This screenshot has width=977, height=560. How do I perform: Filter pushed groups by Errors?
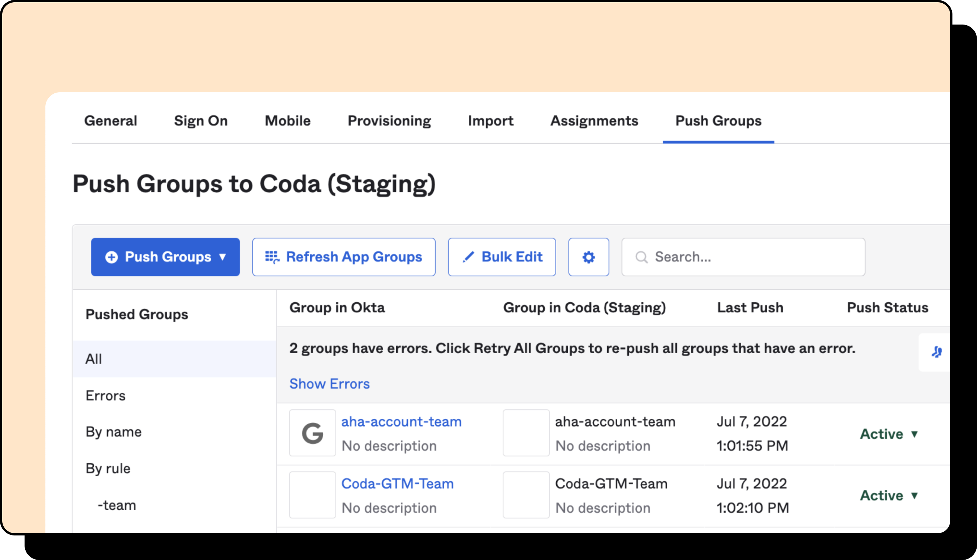point(105,395)
